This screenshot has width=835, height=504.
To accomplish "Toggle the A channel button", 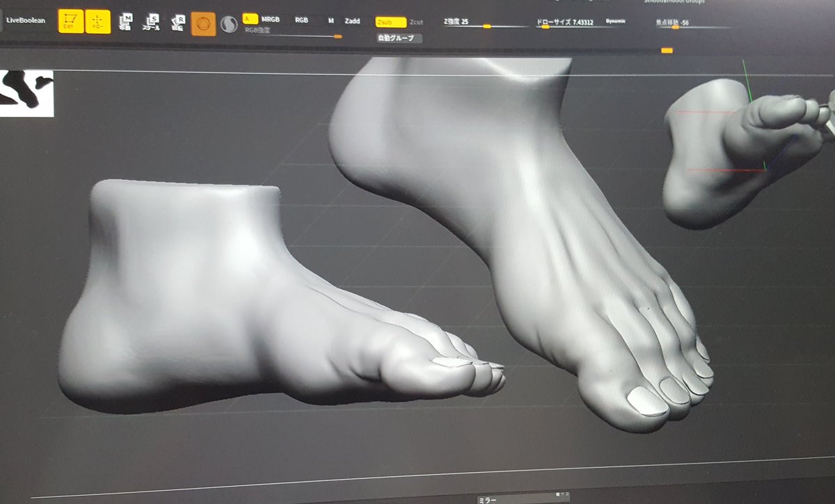I will (250, 19).
